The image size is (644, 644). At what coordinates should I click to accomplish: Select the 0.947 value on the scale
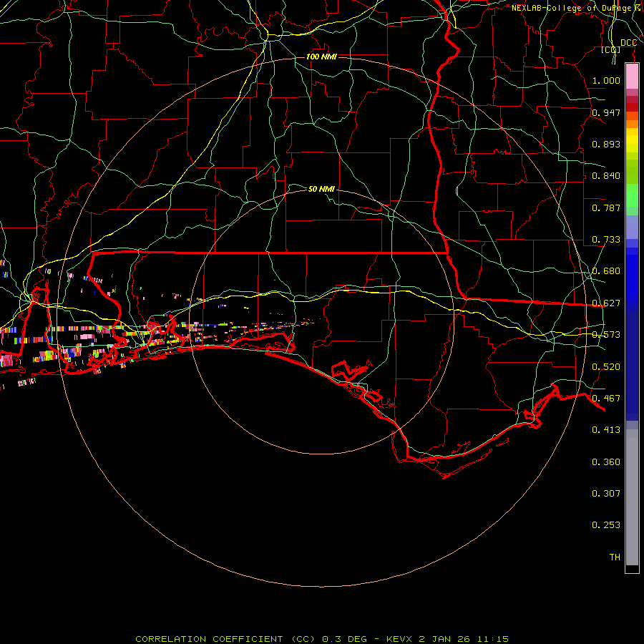click(x=606, y=112)
